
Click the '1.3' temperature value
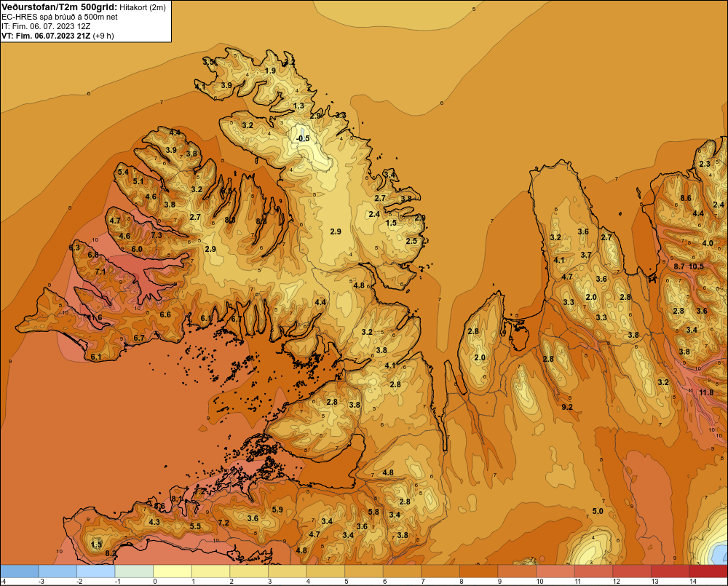point(298,106)
